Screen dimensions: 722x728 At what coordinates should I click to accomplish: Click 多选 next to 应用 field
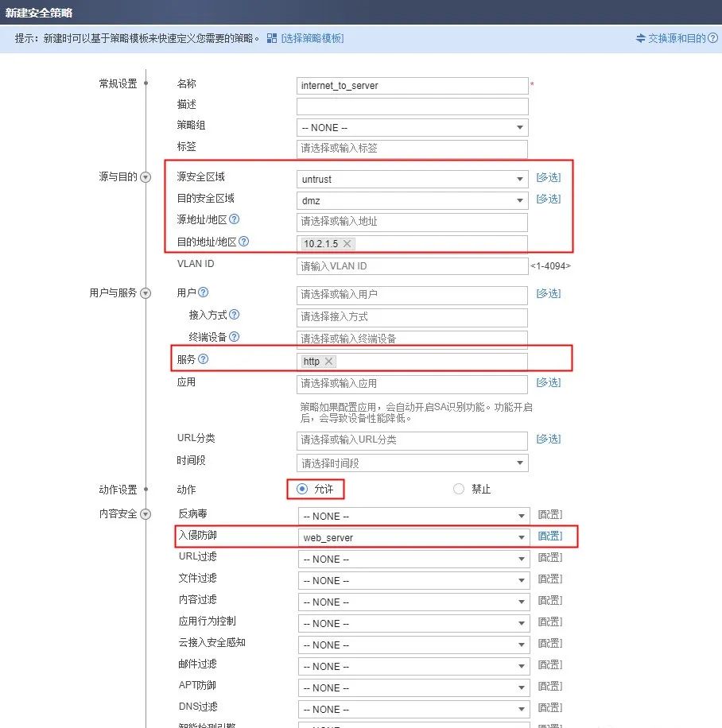point(549,382)
